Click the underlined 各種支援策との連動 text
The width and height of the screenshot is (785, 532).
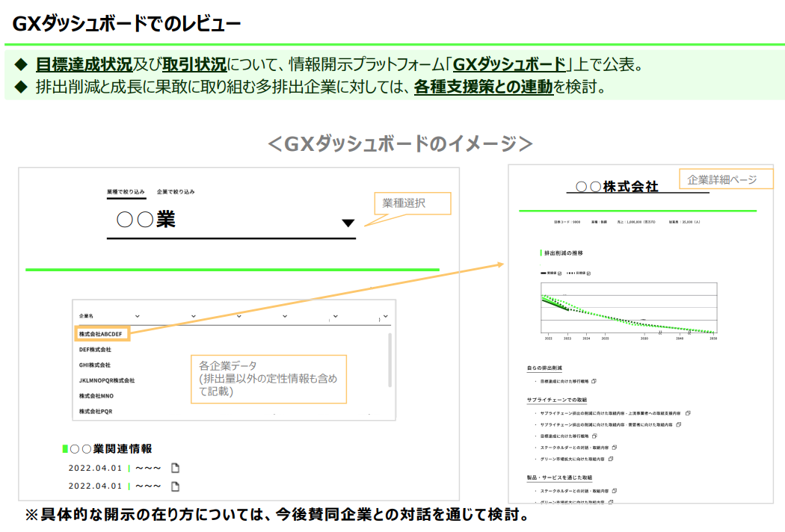tap(484, 87)
